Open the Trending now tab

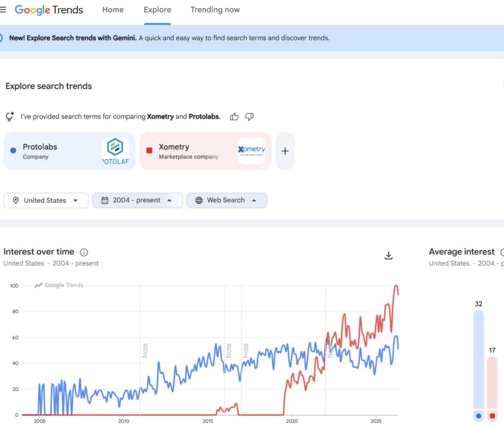coord(215,10)
